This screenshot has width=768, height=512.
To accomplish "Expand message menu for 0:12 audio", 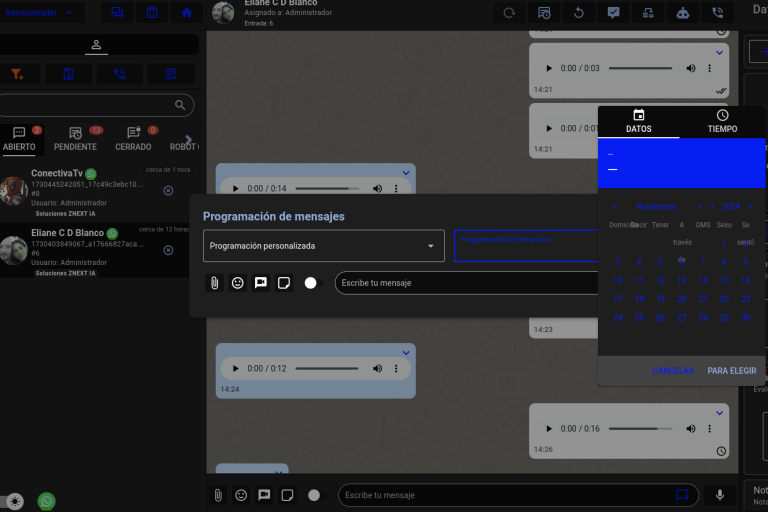I will tap(406, 353).
